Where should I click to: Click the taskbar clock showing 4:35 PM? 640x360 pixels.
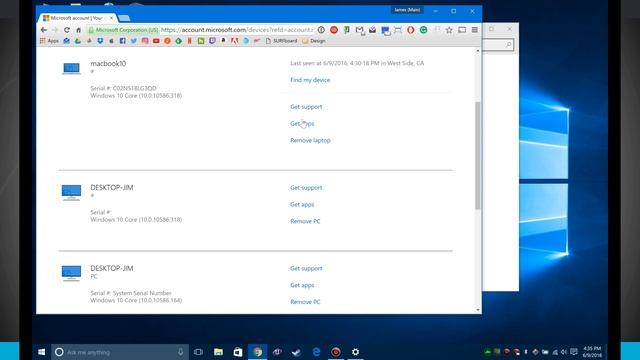[x=592, y=352]
